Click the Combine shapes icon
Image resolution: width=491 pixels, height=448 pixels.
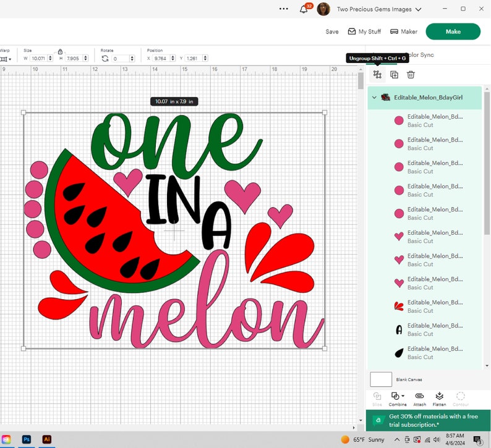pos(395,396)
